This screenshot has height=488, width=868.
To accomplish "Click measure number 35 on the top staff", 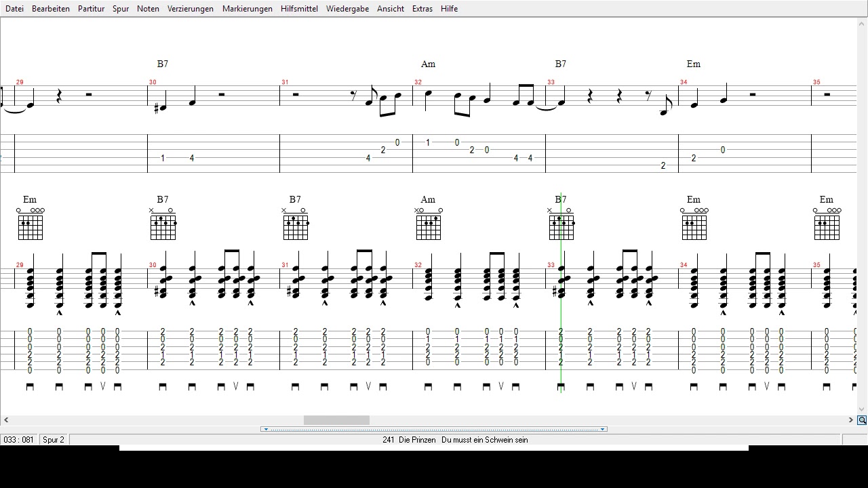I will tap(816, 83).
